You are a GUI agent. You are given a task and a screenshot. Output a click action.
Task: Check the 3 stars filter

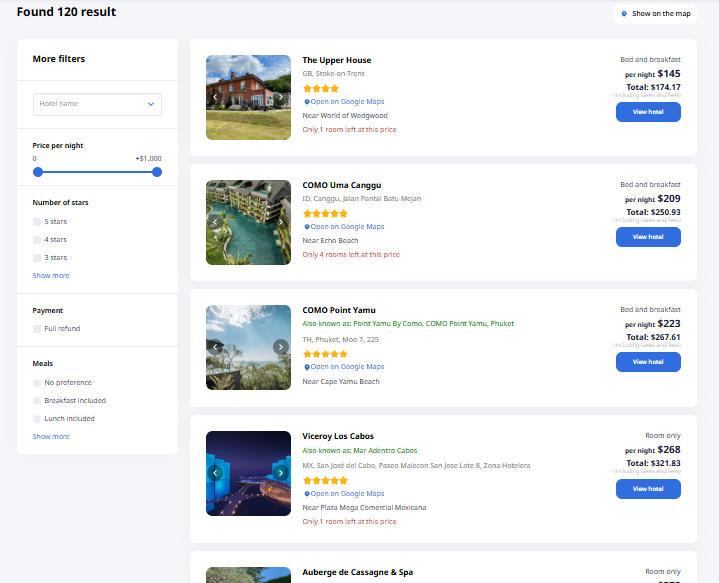point(37,258)
